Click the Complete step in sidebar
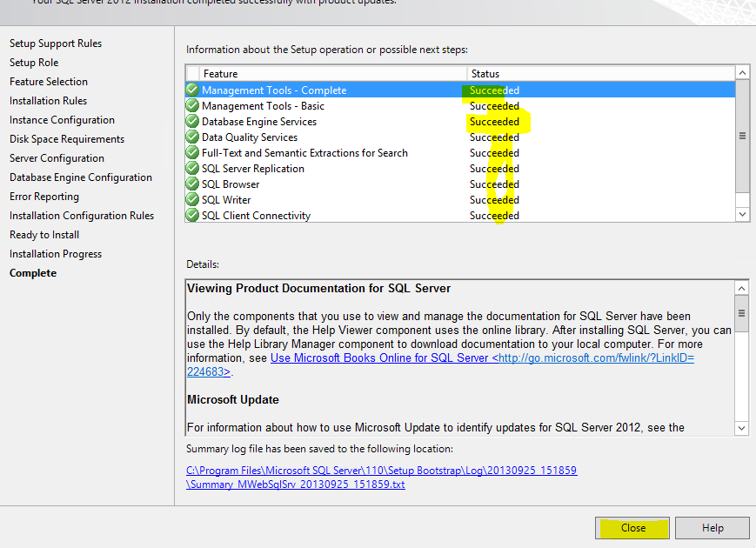Image resolution: width=756 pixels, height=548 pixels. tap(33, 273)
